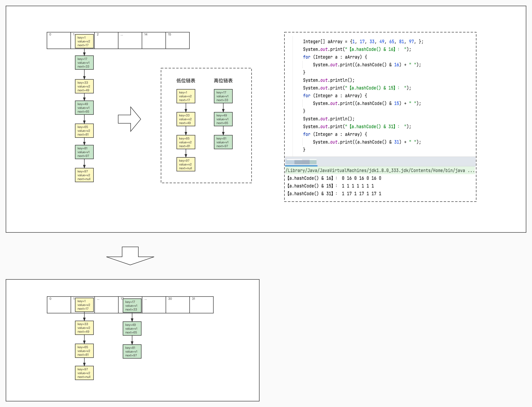Select key=1 node inside the 32-slot array

pyautogui.click(x=84, y=305)
